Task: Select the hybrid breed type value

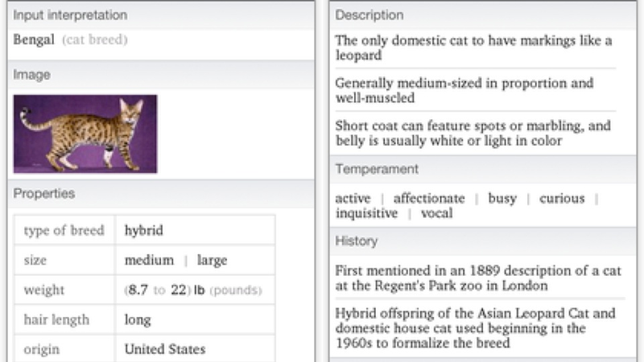Action: 144,230
